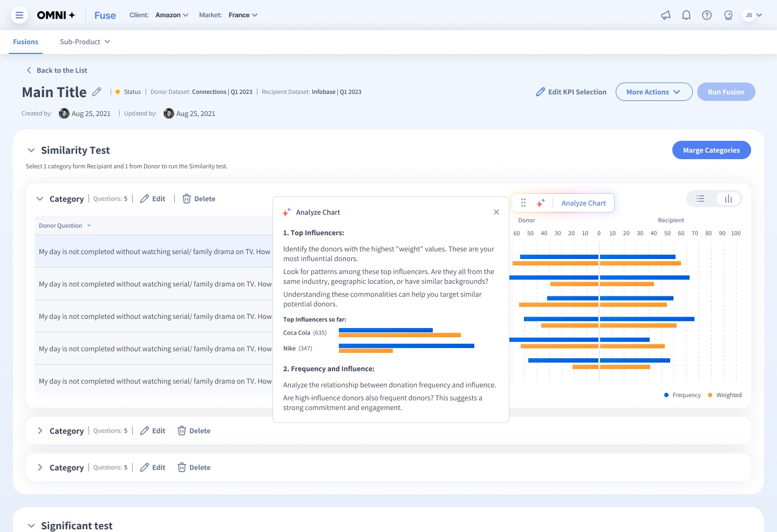Click the '2. Frequency and Influence:' heading
777x532 pixels.
click(329, 369)
